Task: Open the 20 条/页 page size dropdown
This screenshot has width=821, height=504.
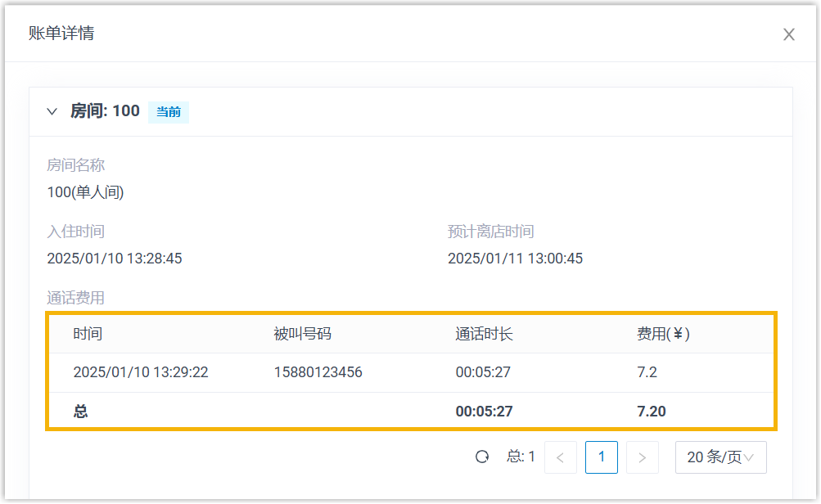Action: coord(720,457)
